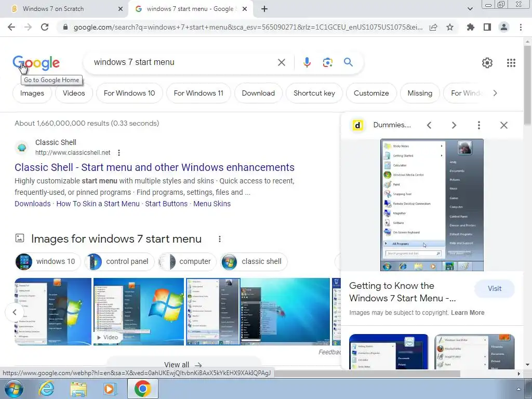Open the Google apps grid

[x=511, y=63]
